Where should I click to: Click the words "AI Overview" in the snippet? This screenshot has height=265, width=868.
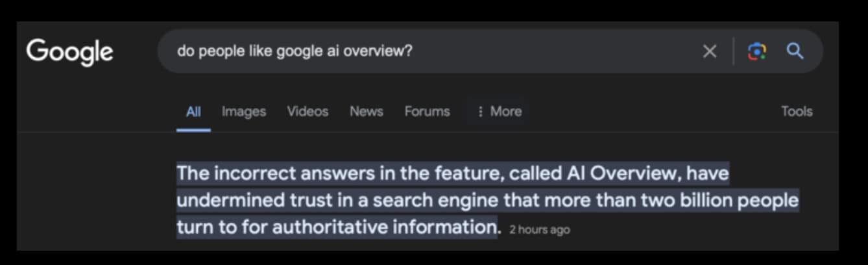[621, 174]
